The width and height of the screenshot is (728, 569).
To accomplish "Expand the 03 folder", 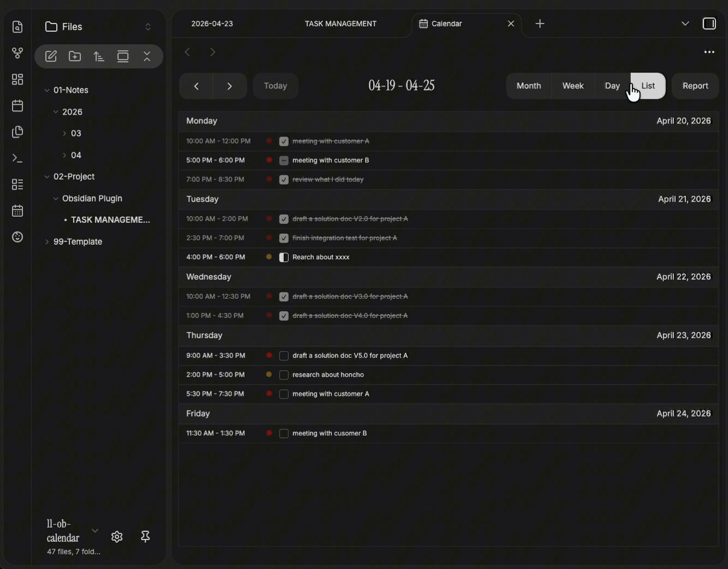I will tap(64, 133).
